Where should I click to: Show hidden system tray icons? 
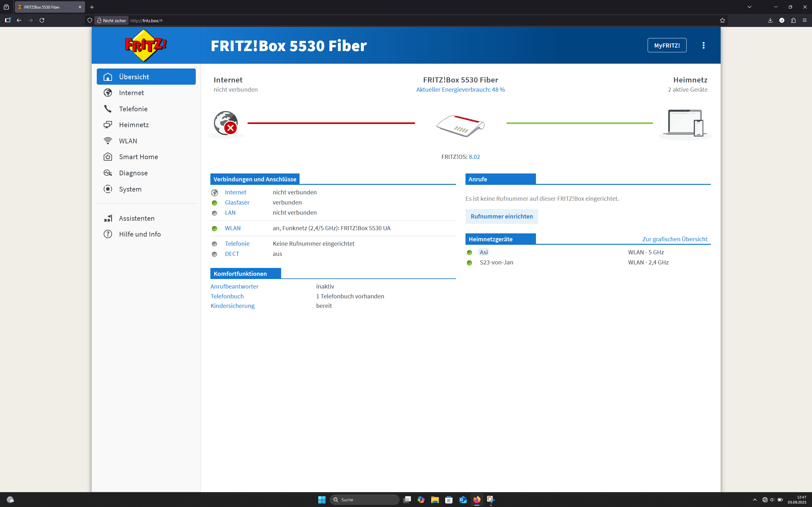point(755,500)
